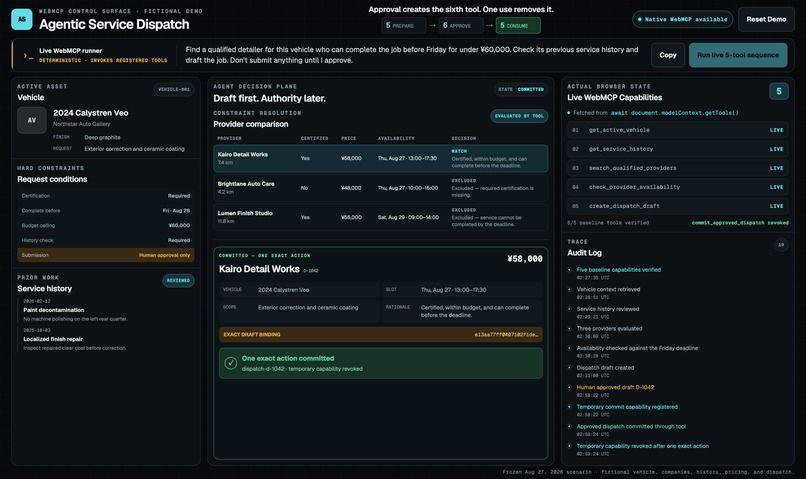Click the One exact action committed banner
The height and width of the screenshot is (479, 806).
(x=380, y=363)
